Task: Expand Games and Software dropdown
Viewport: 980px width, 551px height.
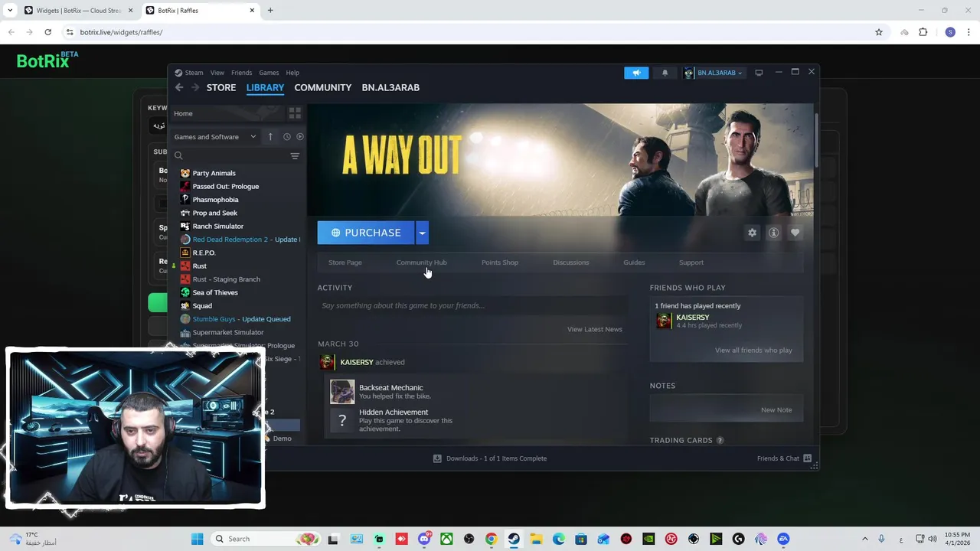Action: (215, 137)
